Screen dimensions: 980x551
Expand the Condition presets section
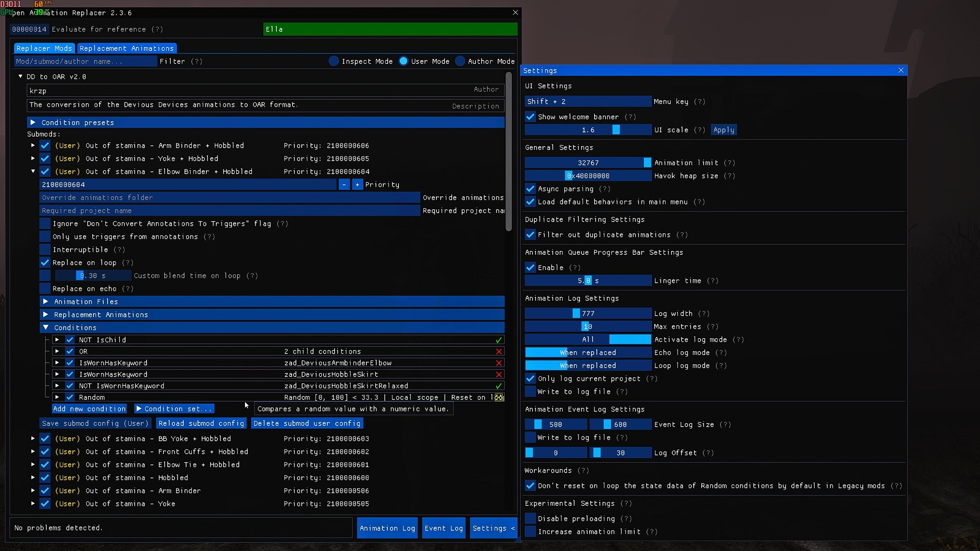(33, 122)
